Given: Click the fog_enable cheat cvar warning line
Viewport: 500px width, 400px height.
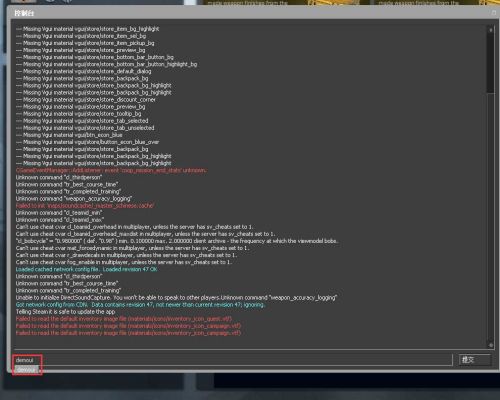Looking at the screenshot, I should 124,262.
